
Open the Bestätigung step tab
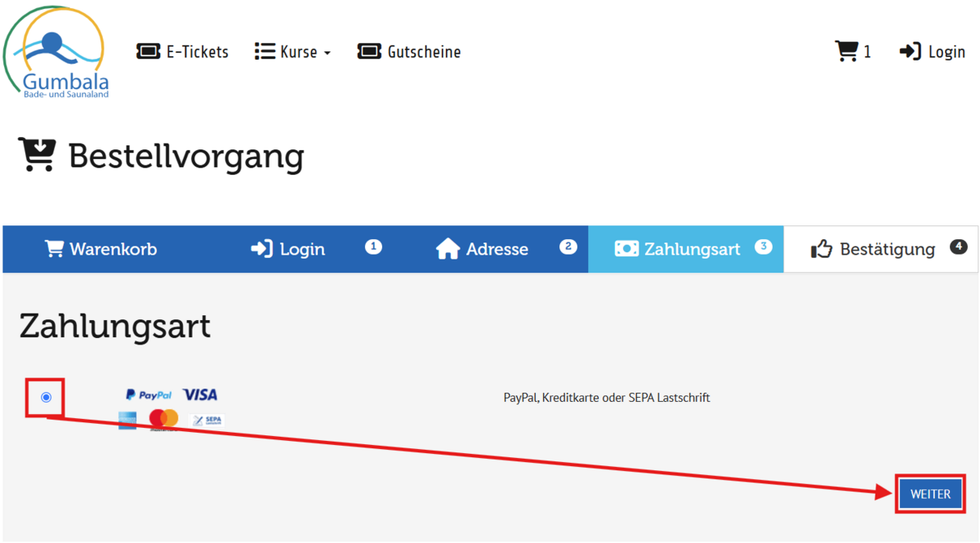click(x=874, y=249)
